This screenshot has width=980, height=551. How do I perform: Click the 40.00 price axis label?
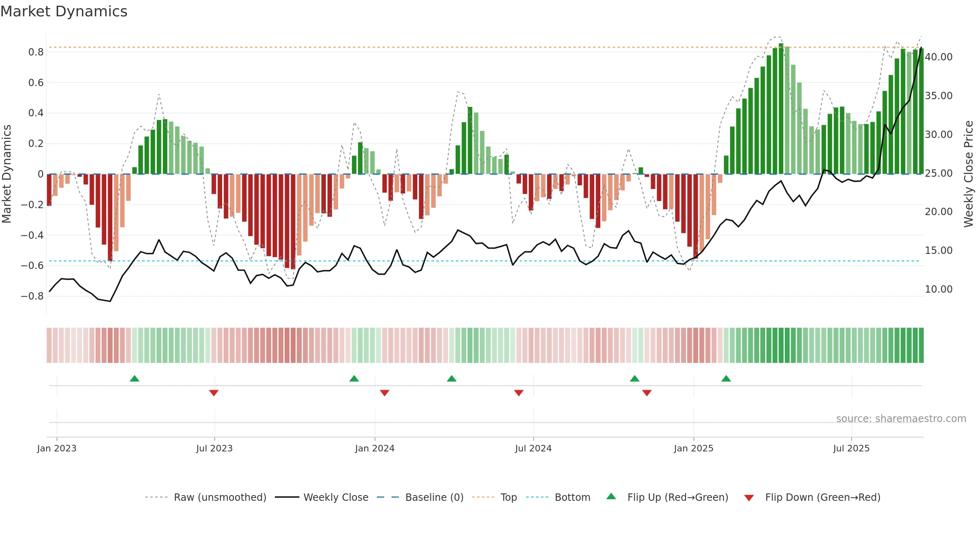point(939,57)
